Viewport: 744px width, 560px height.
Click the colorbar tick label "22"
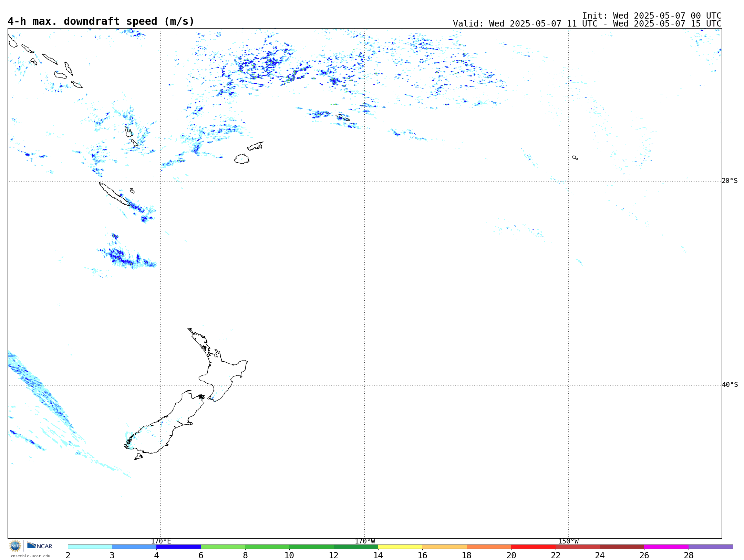[556, 555]
